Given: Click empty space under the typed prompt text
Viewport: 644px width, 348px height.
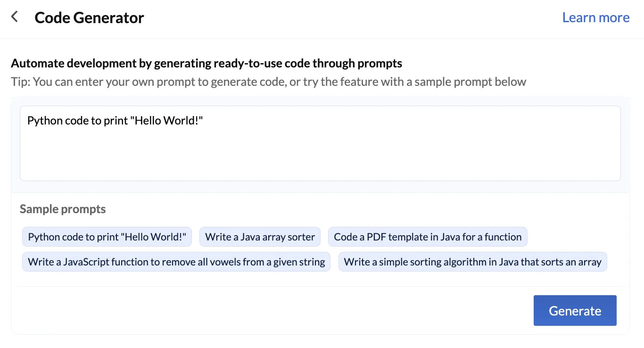Looking at the screenshot, I should (x=320, y=156).
